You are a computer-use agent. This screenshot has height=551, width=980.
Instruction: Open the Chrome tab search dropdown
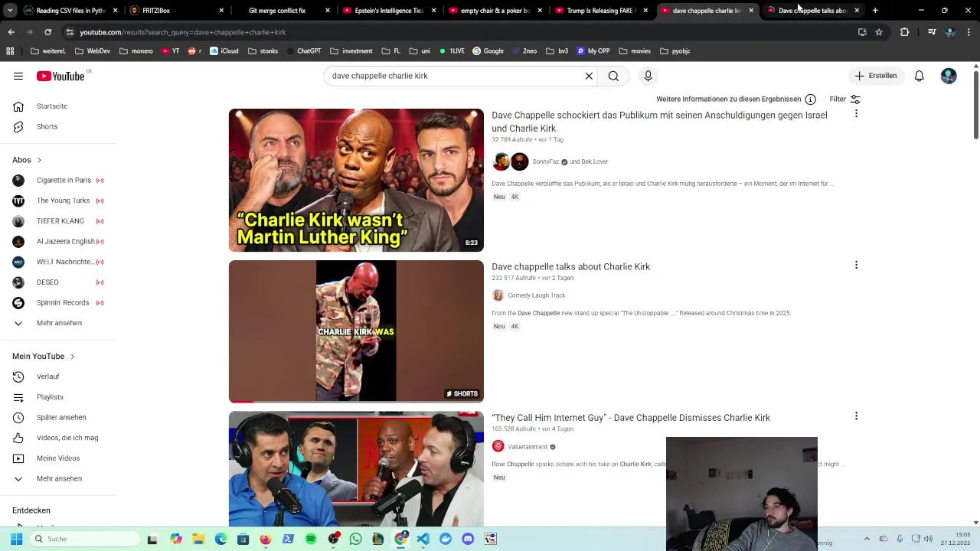click(10, 11)
